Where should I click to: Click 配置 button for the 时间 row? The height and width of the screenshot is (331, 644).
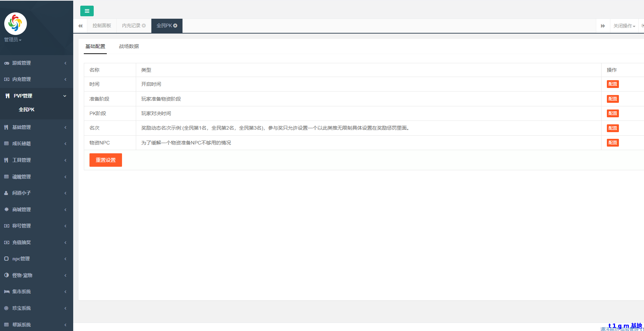coord(613,84)
